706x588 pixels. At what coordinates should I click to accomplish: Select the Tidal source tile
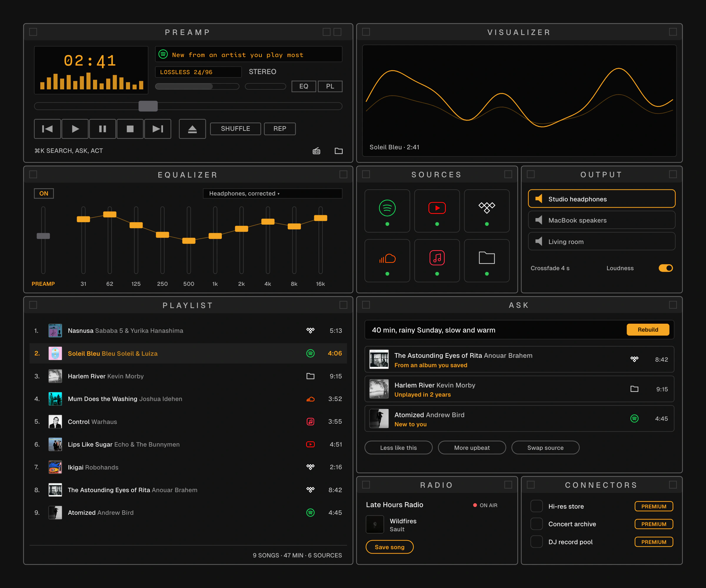click(x=487, y=211)
